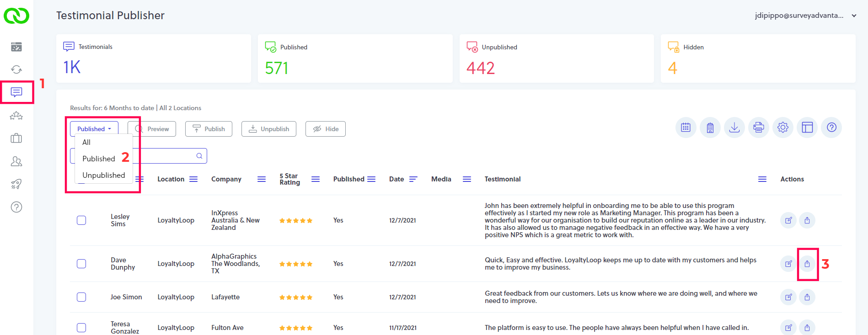Select the Lesley Sims row checkbox

click(81, 220)
